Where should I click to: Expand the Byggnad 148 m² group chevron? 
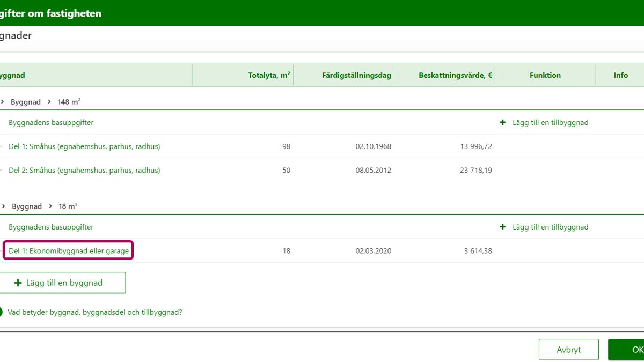pyautogui.click(x=3, y=102)
